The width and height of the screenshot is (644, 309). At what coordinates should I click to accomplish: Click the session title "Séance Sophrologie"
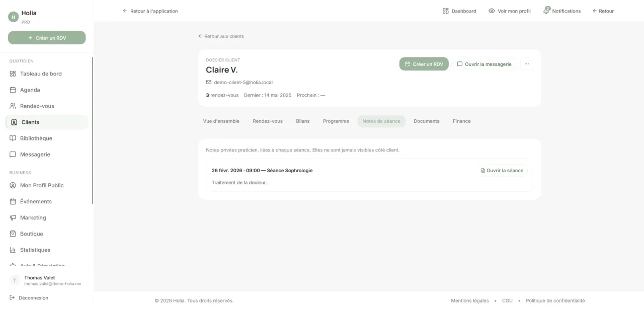click(290, 171)
